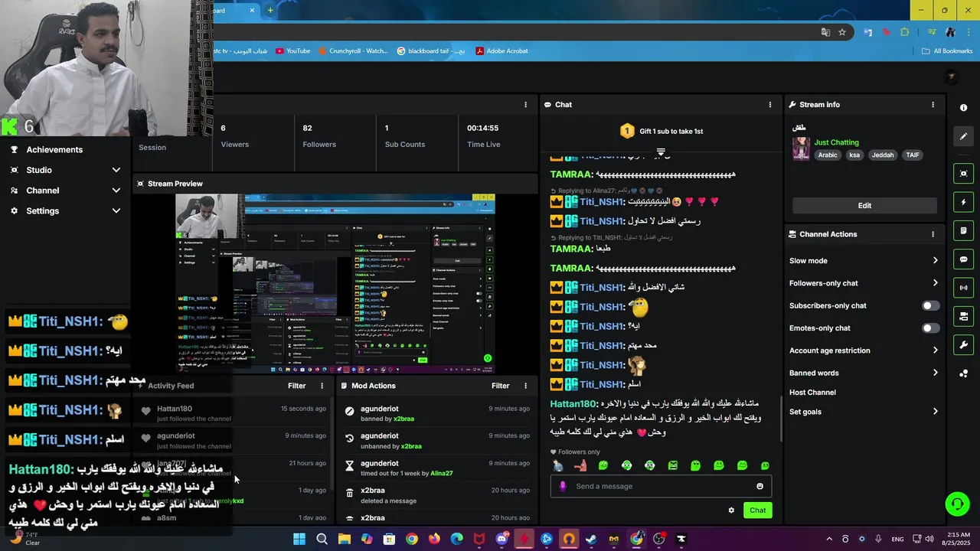Click the Send a message input field
Image resolution: width=980 pixels, height=551 pixels.
(660, 486)
